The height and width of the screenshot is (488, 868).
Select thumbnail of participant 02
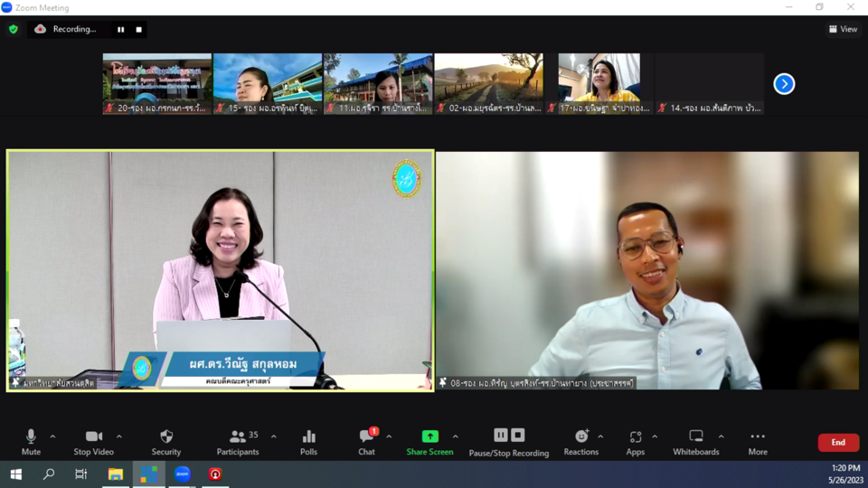tap(489, 83)
